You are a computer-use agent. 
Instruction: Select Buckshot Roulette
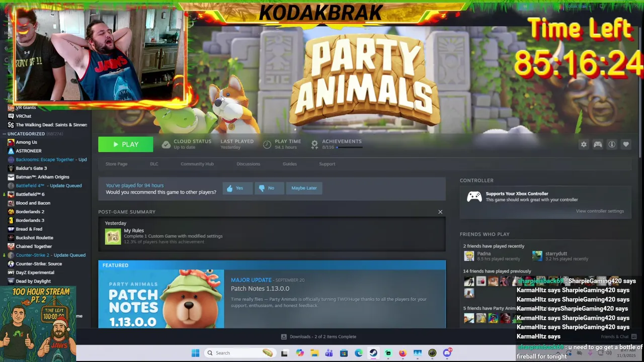34,238
